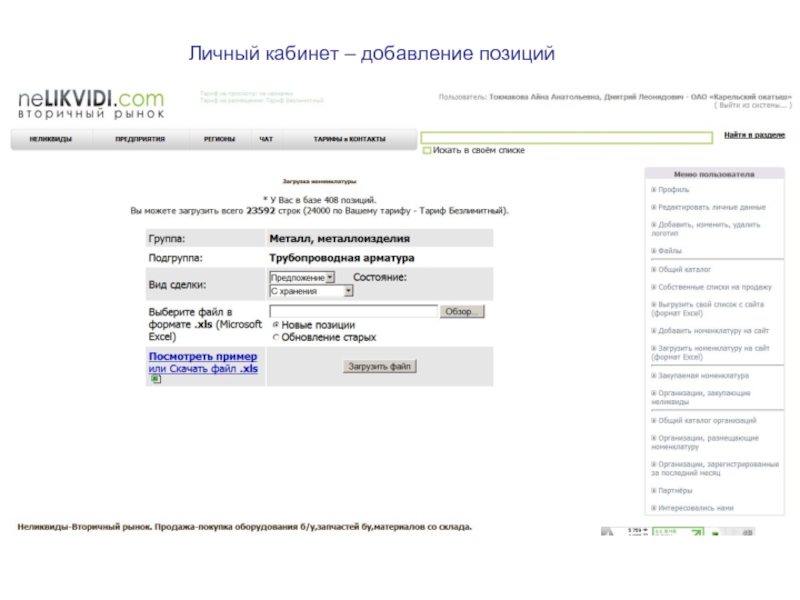Click the file path input field

353,311
